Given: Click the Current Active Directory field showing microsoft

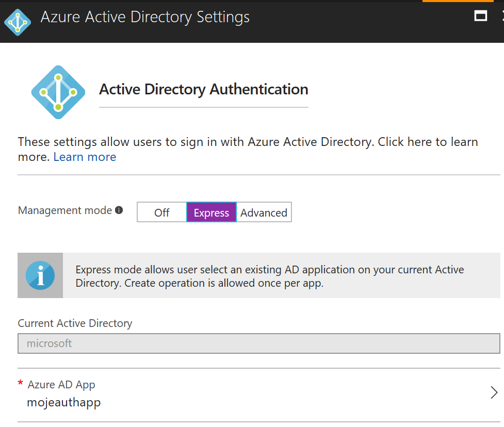Looking at the screenshot, I should (259, 343).
